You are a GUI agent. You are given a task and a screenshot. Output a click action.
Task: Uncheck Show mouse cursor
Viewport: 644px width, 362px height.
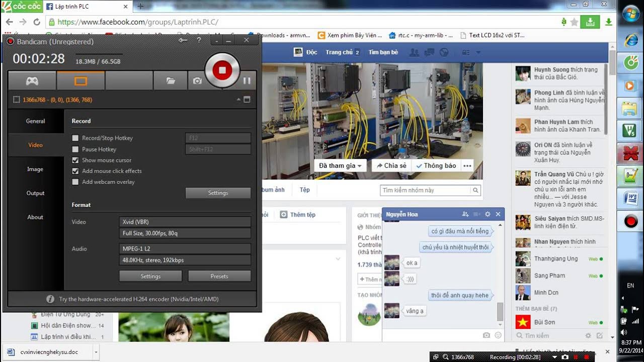click(75, 160)
